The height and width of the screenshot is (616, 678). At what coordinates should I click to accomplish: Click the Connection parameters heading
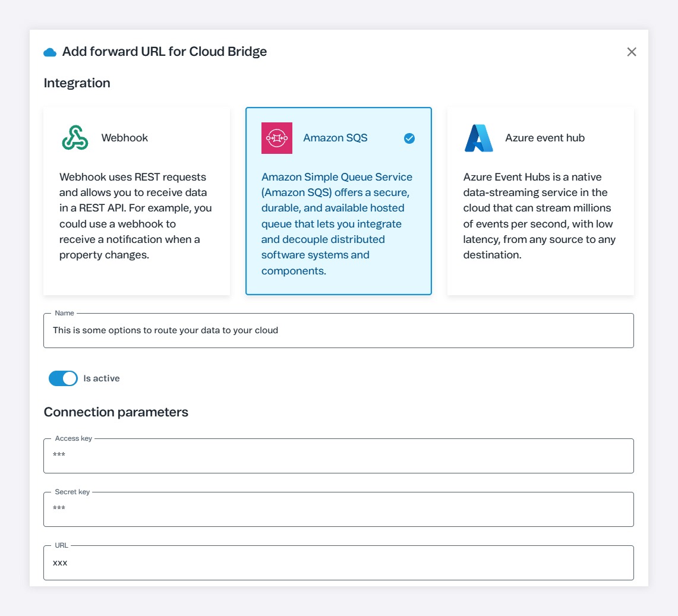pos(116,412)
